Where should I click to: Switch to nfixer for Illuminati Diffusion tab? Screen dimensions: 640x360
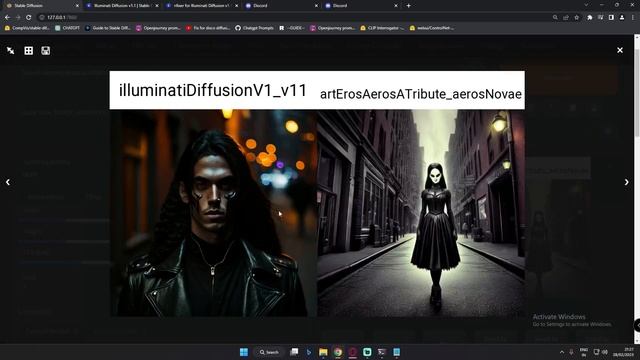click(x=201, y=6)
